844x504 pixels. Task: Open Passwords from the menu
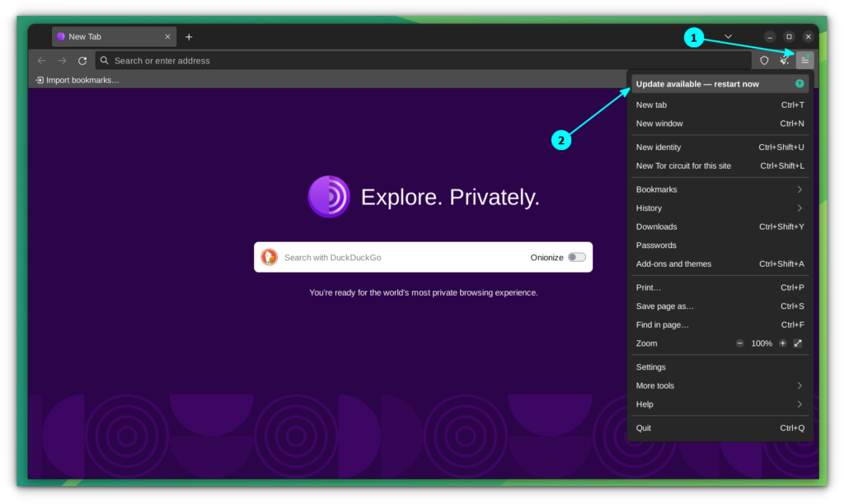pyautogui.click(x=720, y=245)
